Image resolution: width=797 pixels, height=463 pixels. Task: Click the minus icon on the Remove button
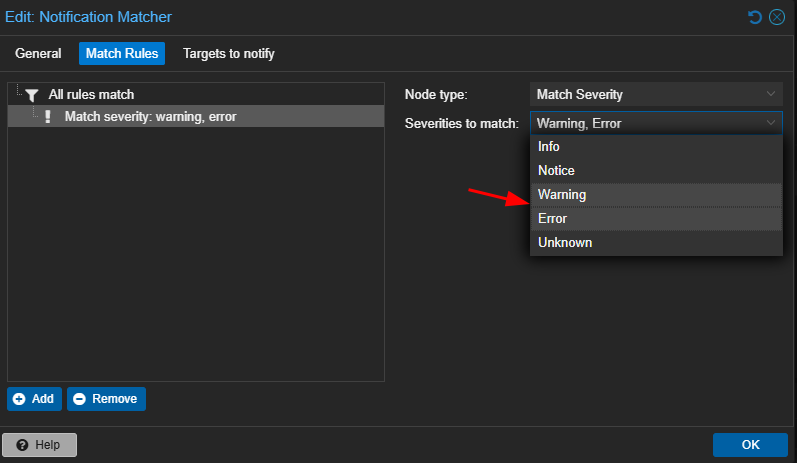pos(79,399)
